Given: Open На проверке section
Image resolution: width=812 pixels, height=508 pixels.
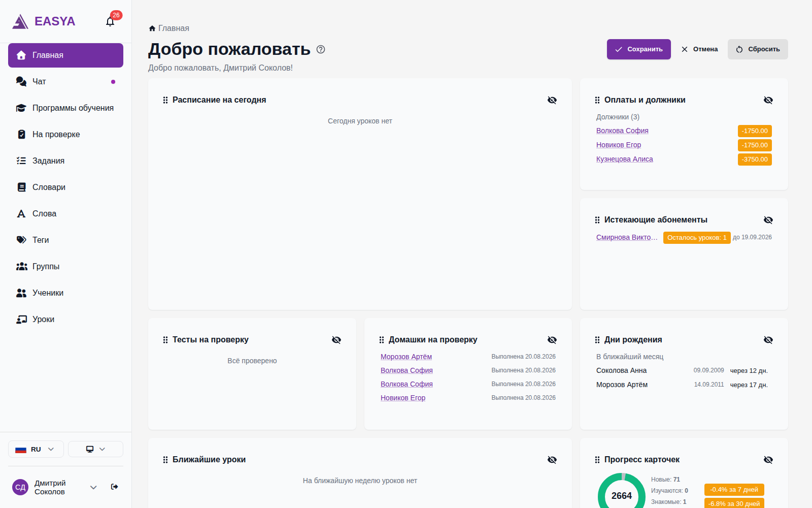Looking at the screenshot, I should (x=65, y=135).
